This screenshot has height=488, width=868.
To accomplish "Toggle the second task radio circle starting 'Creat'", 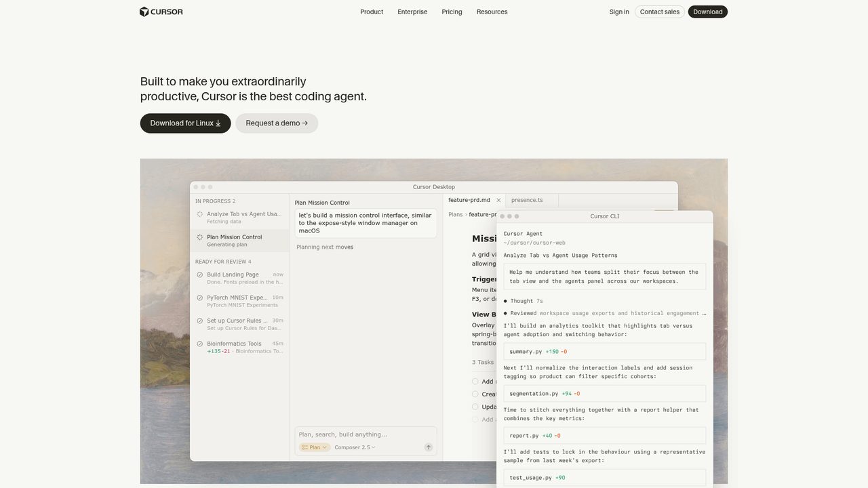I will (x=475, y=394).
